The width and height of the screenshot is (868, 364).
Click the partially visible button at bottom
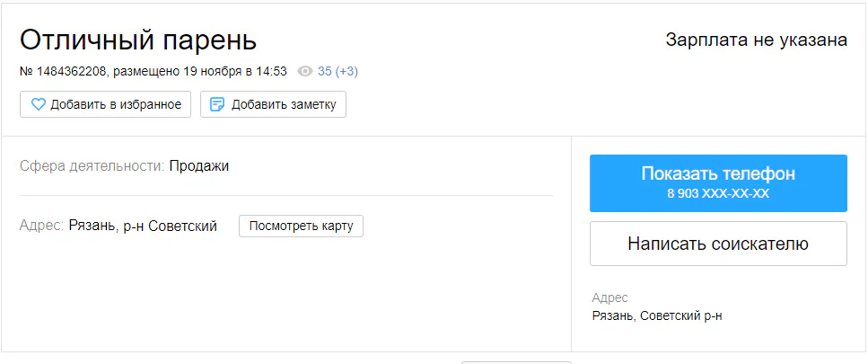pyautogui.click(x=516, y=361)
